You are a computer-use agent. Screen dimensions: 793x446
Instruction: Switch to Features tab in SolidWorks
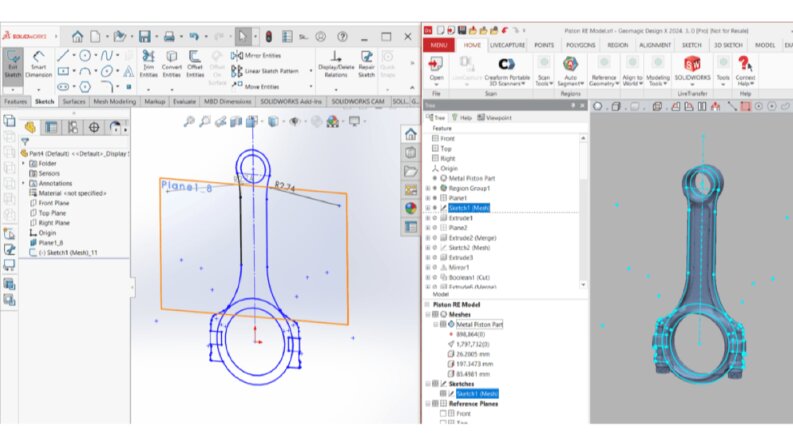coord(15,102)
